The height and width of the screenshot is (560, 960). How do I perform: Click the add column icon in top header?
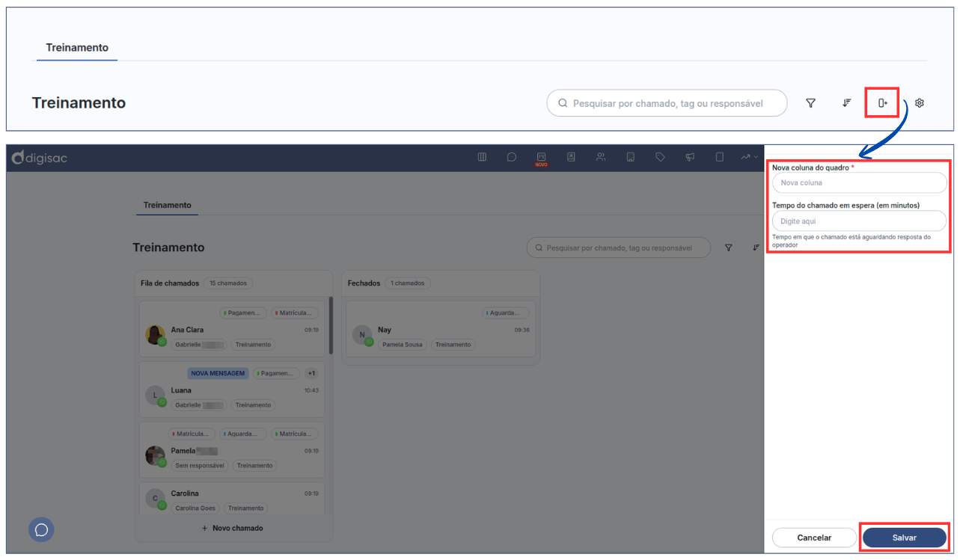(x=882, y=103)
